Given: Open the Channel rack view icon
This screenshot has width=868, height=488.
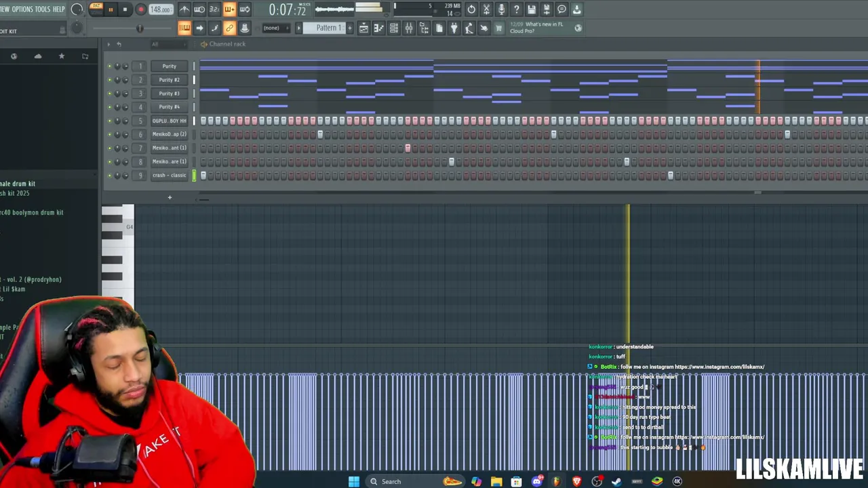Looking at the screenshot, I should (393, 28).
